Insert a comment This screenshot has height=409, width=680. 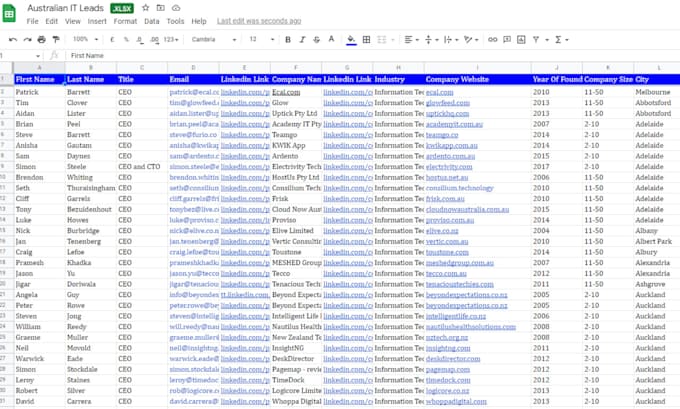[x=507, y=39]
